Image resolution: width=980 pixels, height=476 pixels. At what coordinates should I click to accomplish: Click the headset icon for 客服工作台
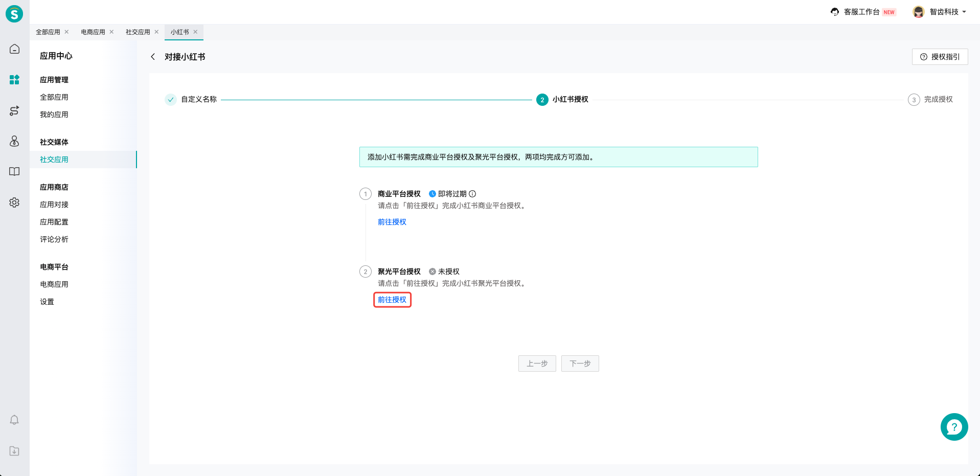[835, 12]
